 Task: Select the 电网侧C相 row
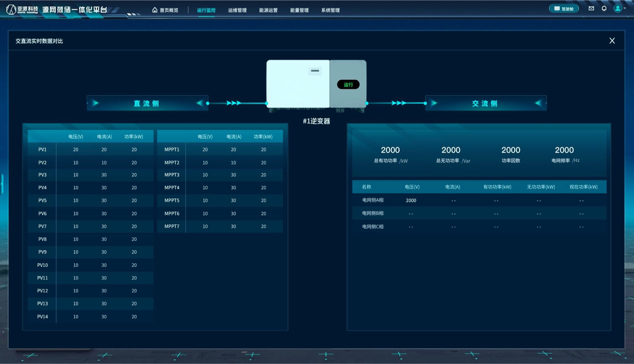[x=479, y=227]
